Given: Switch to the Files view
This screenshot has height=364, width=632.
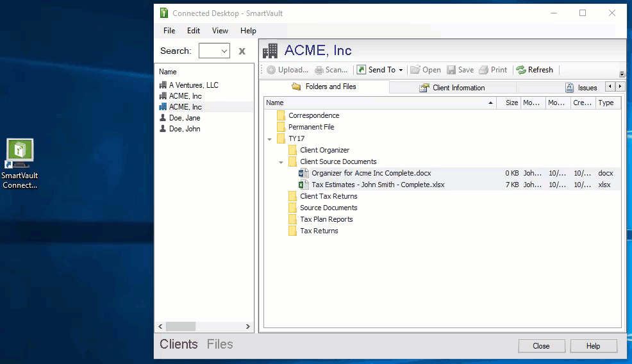Looking at the screenshot, I should pyautogui.click(x=220, y=344).
